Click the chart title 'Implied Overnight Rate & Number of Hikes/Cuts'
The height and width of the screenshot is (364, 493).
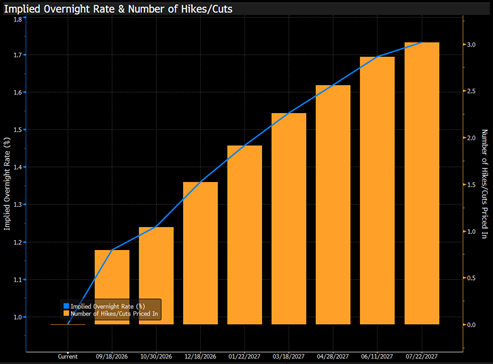[118, 9]
